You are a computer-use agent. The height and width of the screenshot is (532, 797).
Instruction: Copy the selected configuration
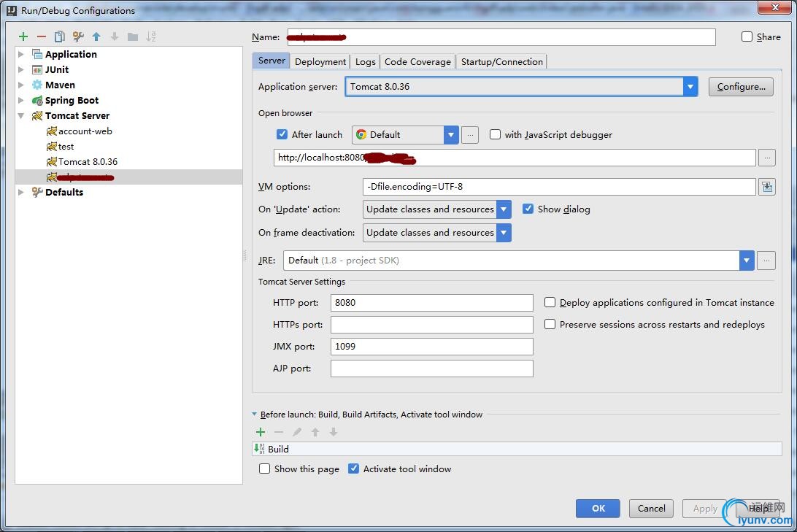pyautogui.click(x=60, y=36)
